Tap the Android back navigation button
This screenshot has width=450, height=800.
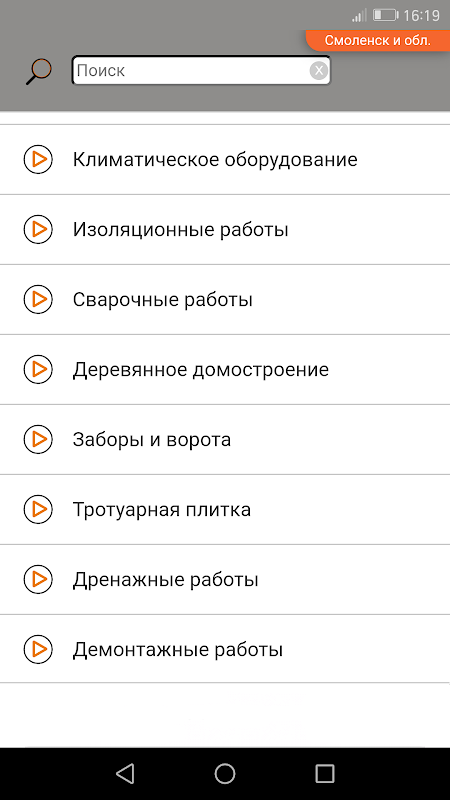125,773
